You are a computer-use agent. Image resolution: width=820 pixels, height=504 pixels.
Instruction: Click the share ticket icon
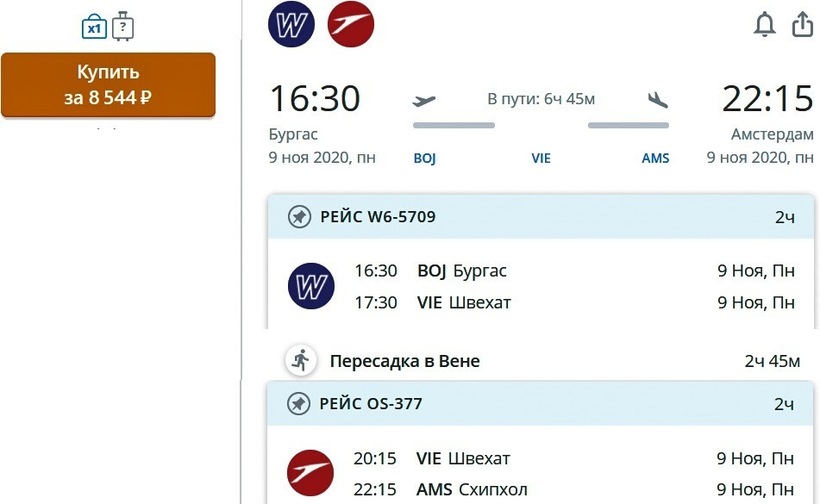(x=802, y=25)
